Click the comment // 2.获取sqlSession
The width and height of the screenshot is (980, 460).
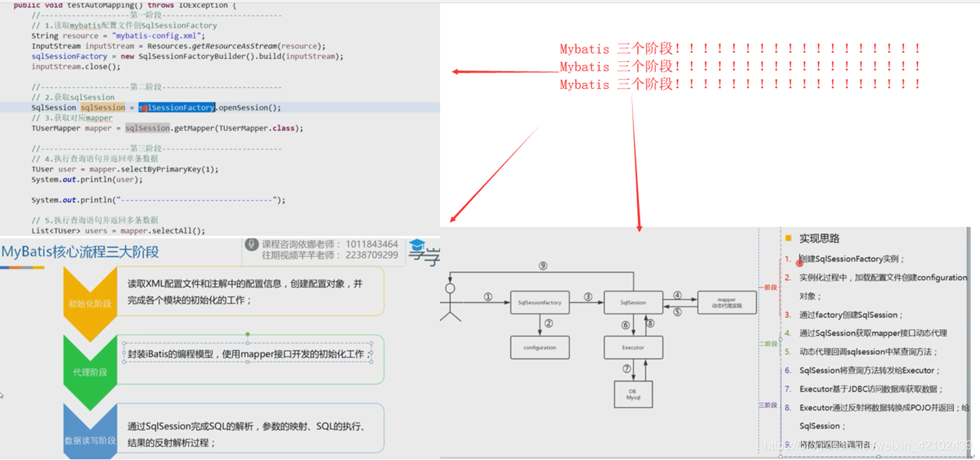point(73,97)
